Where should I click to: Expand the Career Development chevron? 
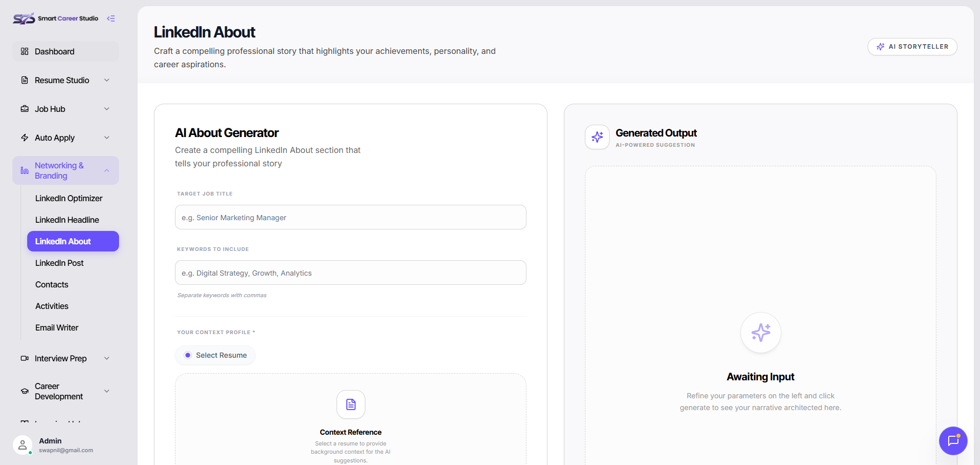(107, 391)
